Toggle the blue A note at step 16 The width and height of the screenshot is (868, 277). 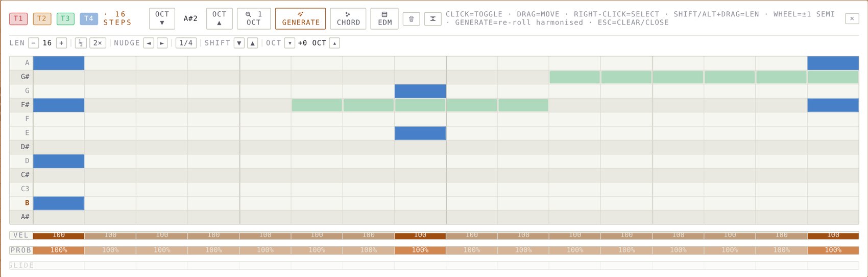click(x=833, y=63)
